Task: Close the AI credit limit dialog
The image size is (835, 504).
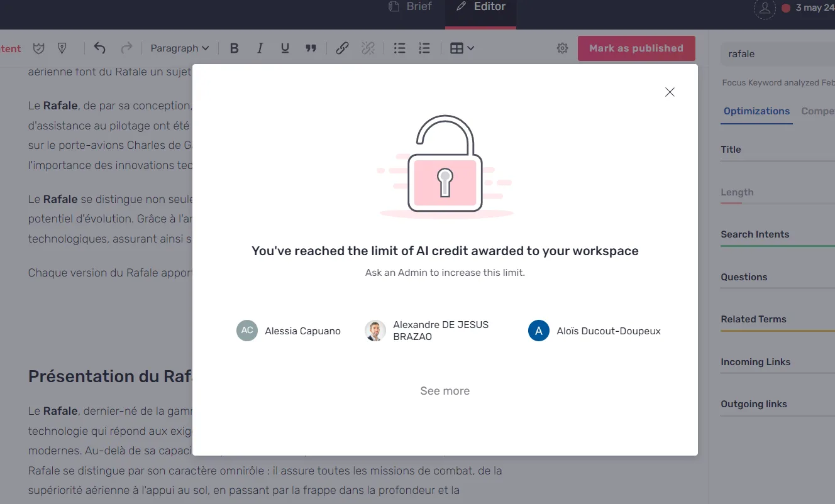Action: 670,92
